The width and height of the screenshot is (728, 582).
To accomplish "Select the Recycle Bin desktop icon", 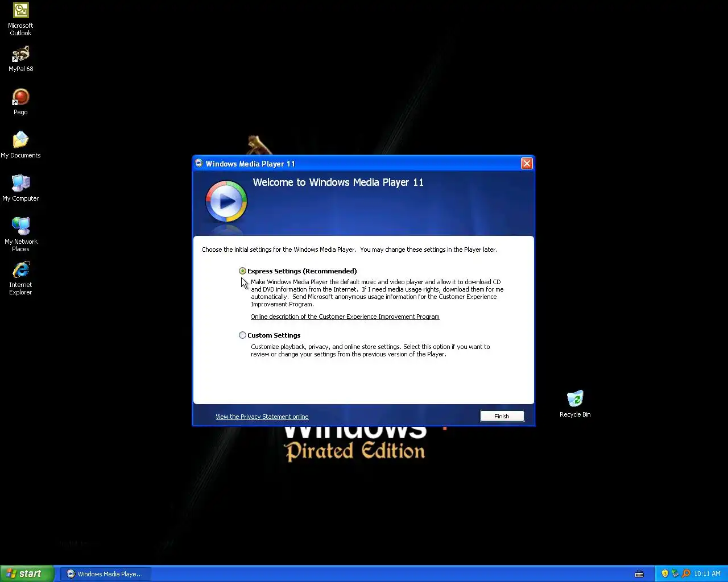I will tap(575, 404).
